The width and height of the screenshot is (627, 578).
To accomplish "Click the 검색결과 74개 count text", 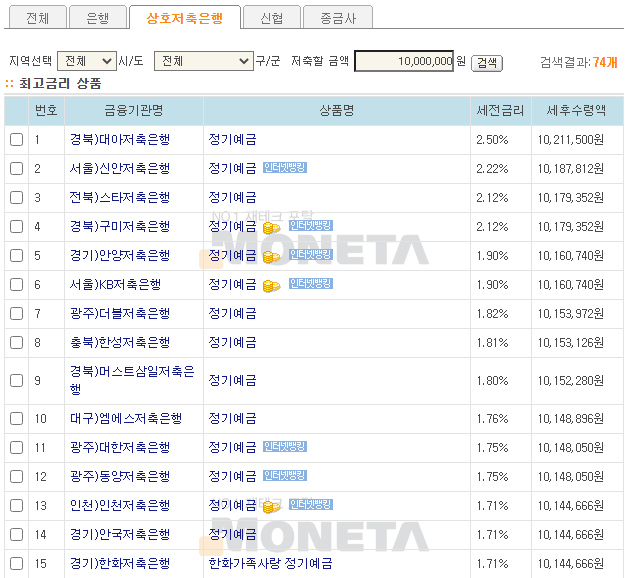I will (x=579, y=62).
